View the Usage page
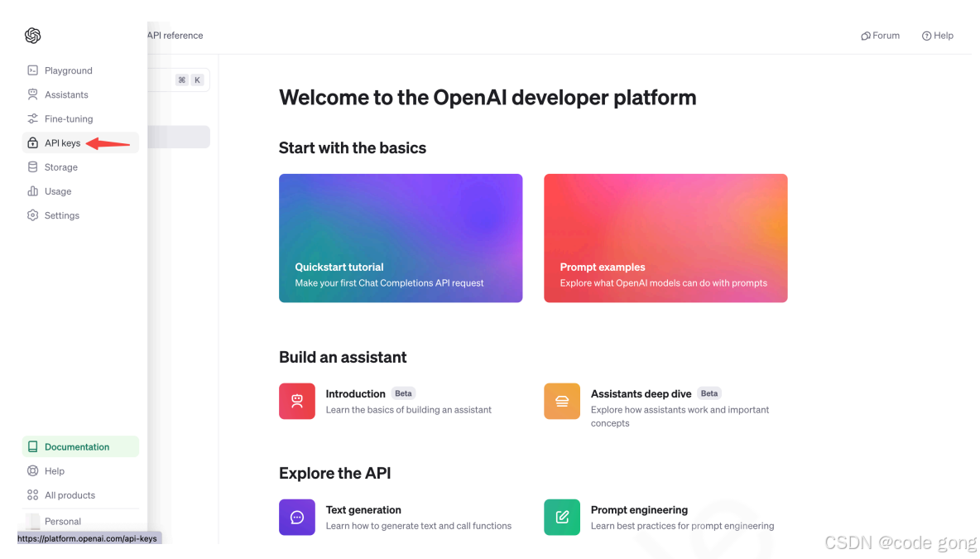The height and width of the screenshot is (559, 980). (80, 191)
